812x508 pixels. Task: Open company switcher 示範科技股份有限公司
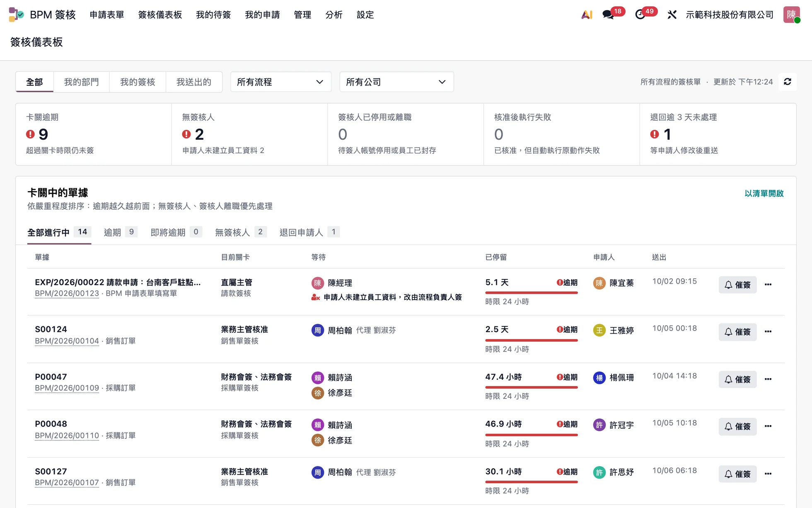730,15
